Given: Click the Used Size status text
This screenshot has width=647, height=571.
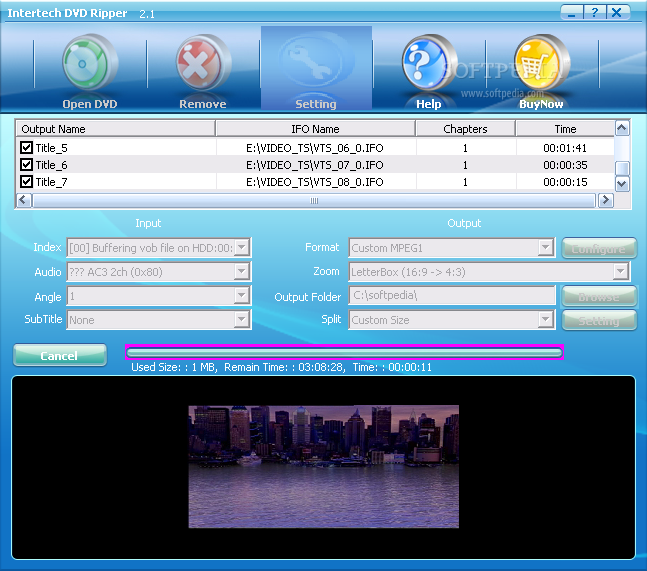Looking at the screenshot, I should [x=174, y=367].
